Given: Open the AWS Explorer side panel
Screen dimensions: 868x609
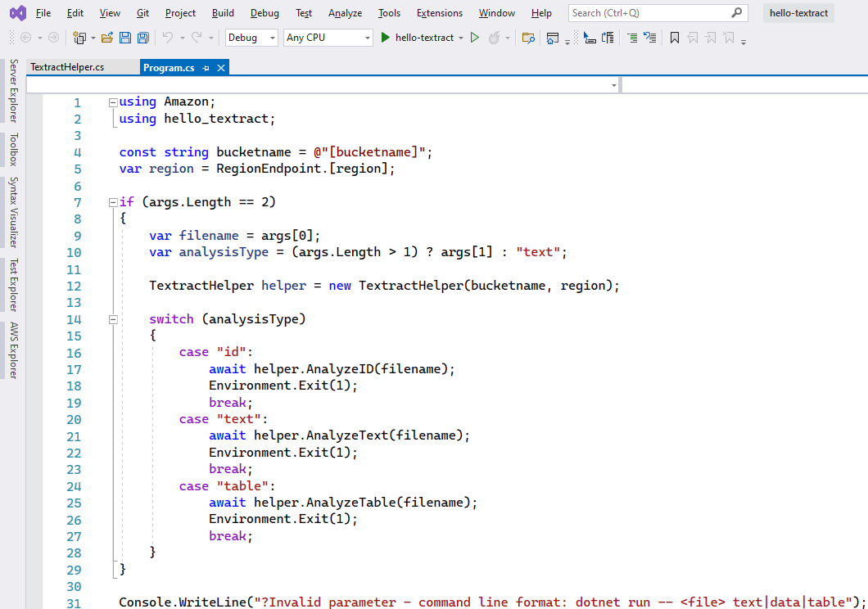Looking at the screenshot, I should click(14, 350).
